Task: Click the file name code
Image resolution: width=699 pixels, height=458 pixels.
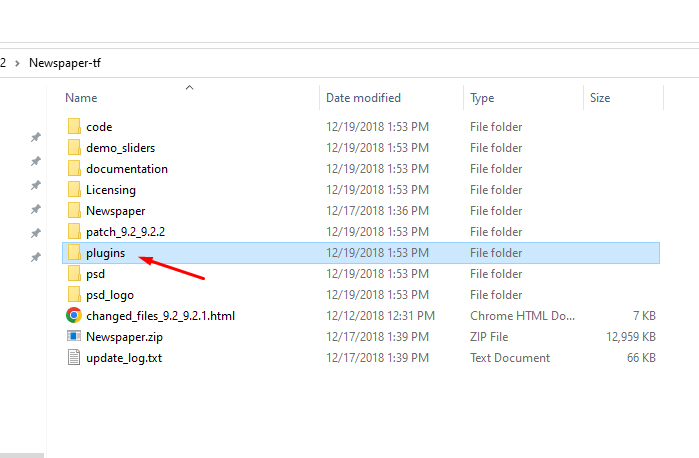Action: [x=99, y=127]
